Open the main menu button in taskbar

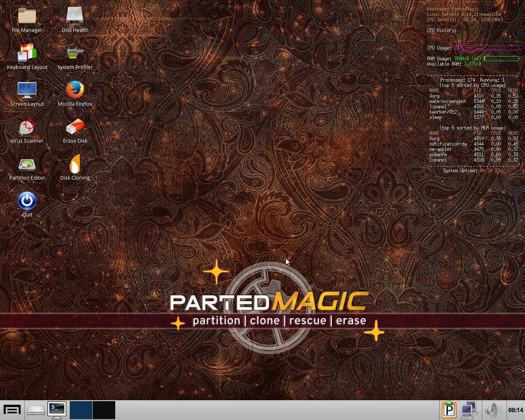[x=12, y=410]
